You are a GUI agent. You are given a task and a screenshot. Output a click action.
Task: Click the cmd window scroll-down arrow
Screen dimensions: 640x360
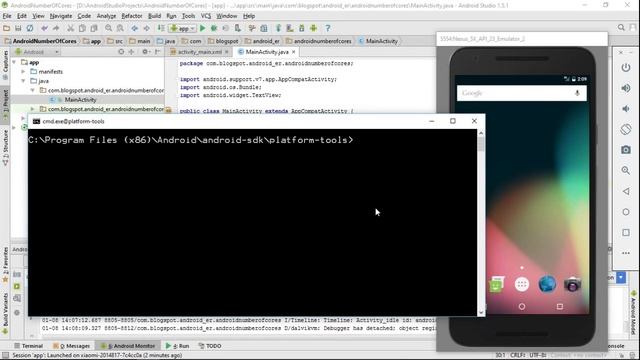point(481,312)
